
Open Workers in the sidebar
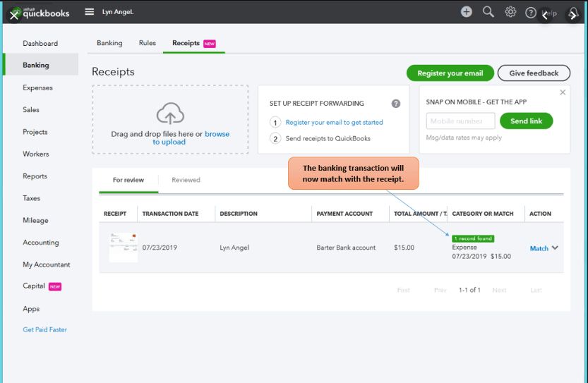tap(35, 154)
